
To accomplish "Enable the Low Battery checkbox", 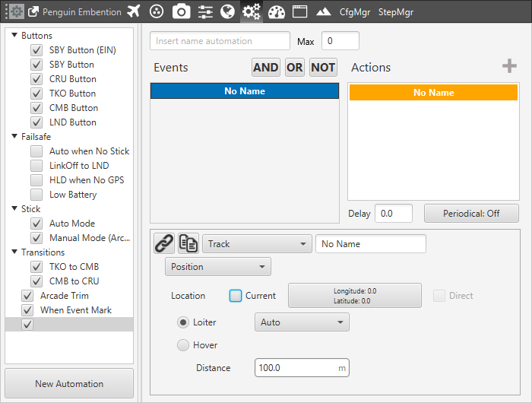I will 36,195.
